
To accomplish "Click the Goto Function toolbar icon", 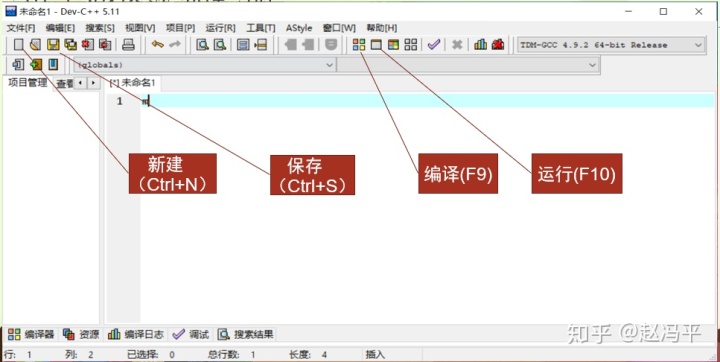I will pyautogui.click(x=243, y=45).
